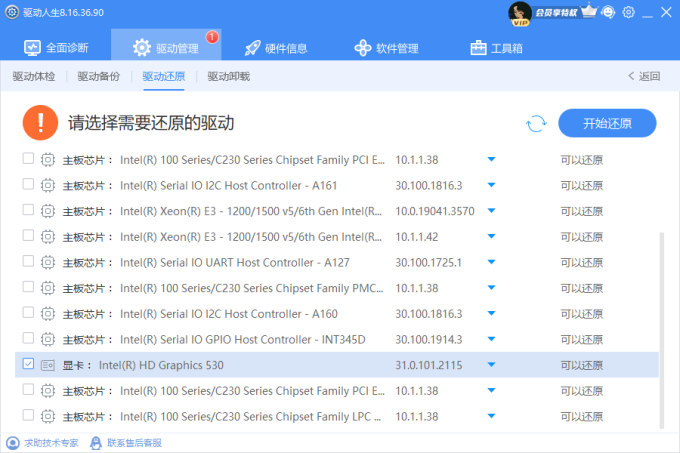
Task: Open the feedback smiley face icon
Action: click(x=608, y=12)
